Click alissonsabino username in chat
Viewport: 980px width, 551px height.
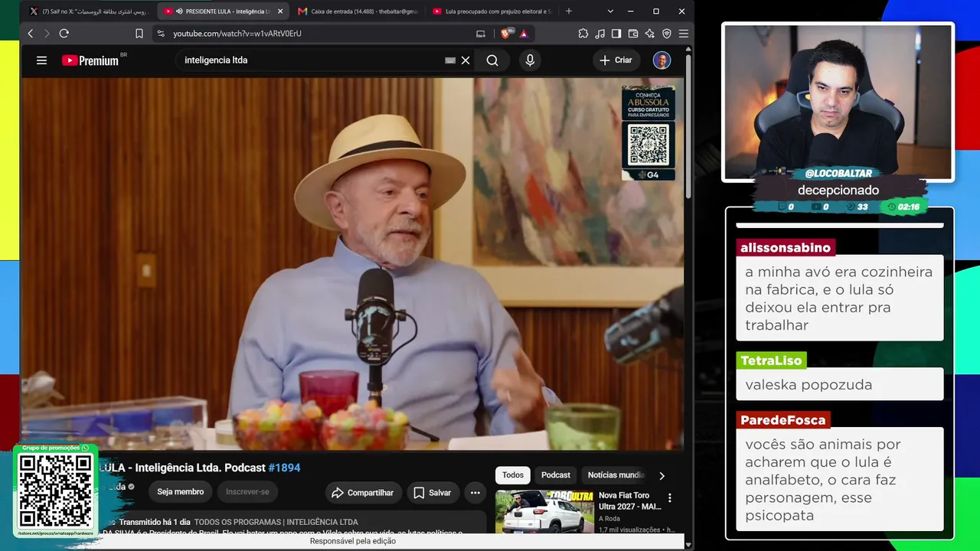click(786, 248)
